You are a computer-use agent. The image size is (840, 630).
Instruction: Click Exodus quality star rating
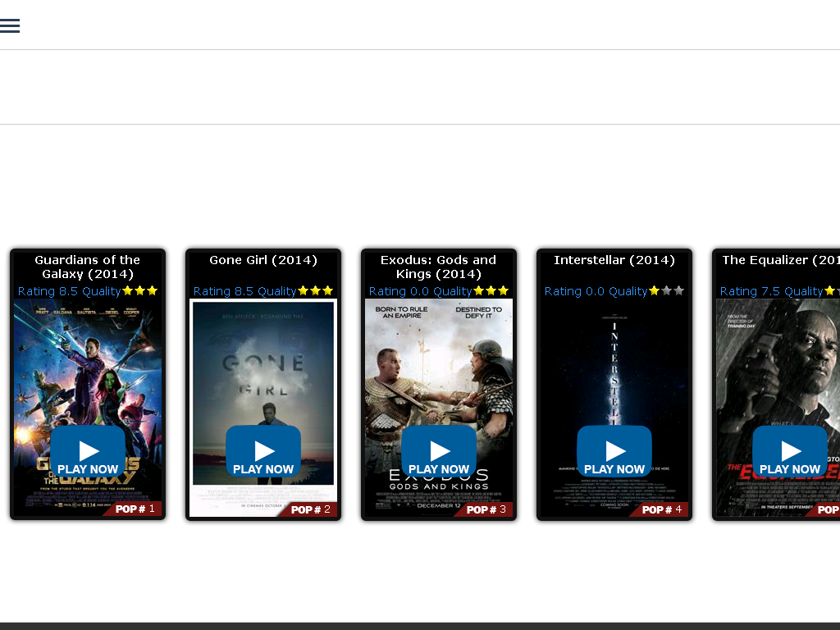coord(491,291)
